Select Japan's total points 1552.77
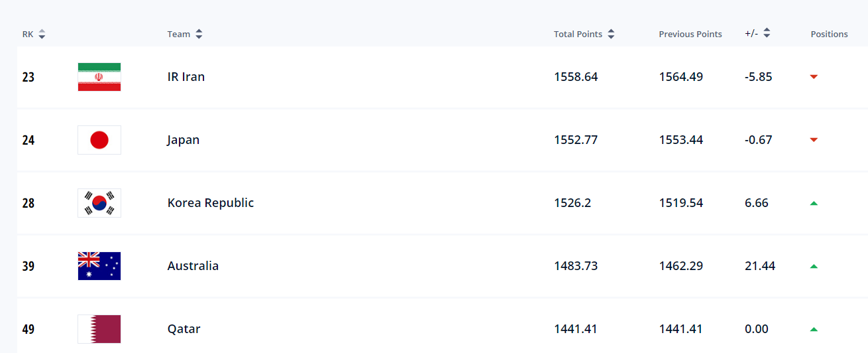Image resolution: width=868 pixels, height=353 pixels. pyautogui.click(x=576, y=140)
